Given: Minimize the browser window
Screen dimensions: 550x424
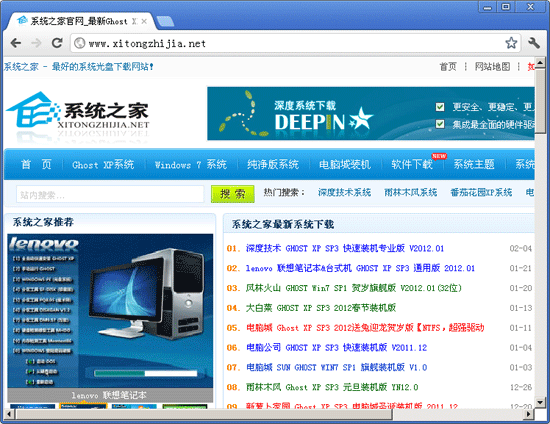Looking at the screenshot, I should click(487, 7).
